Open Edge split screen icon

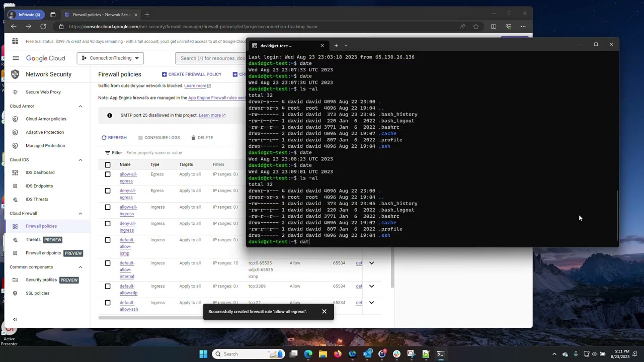[x=494, y=27]
